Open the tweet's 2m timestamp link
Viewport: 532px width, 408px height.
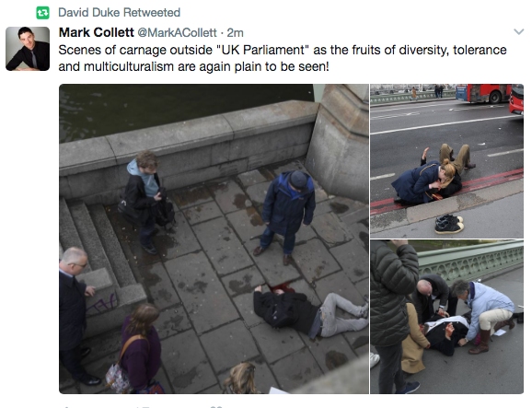(x=235, y=33)
